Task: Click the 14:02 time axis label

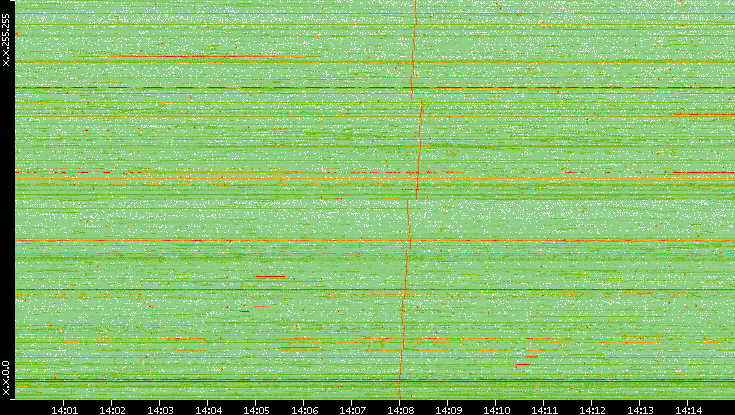Action: click(112, 410)
